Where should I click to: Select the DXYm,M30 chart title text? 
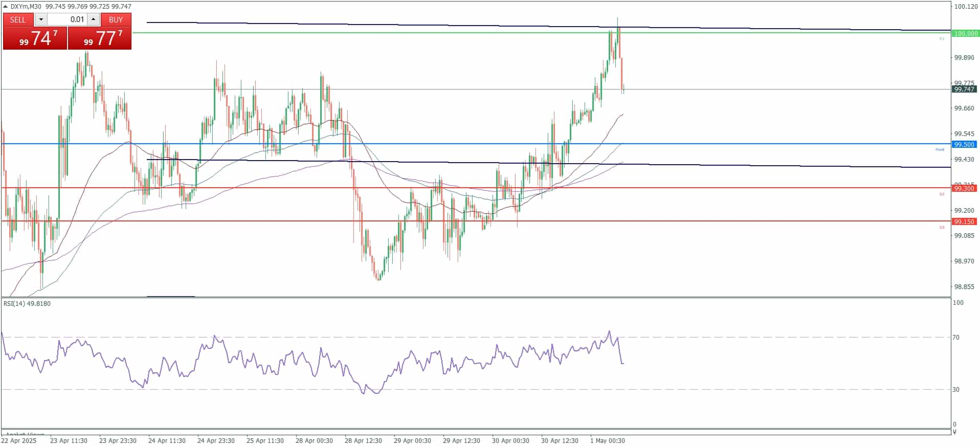(26, 7)
